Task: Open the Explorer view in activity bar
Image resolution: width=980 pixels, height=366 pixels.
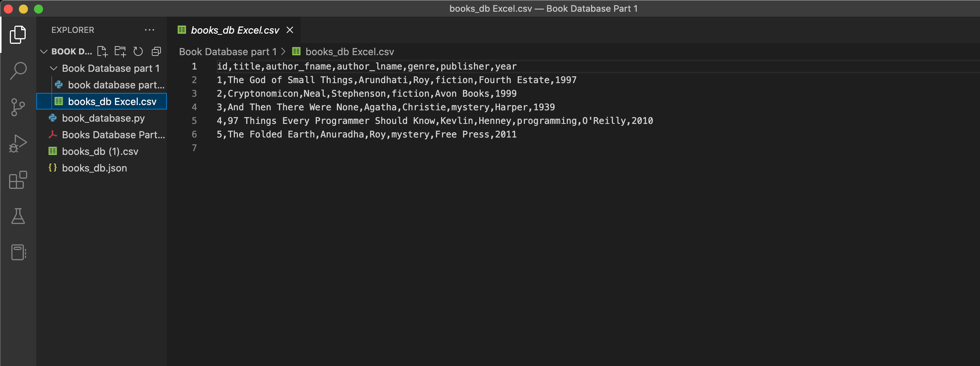Action: point(18,35)
